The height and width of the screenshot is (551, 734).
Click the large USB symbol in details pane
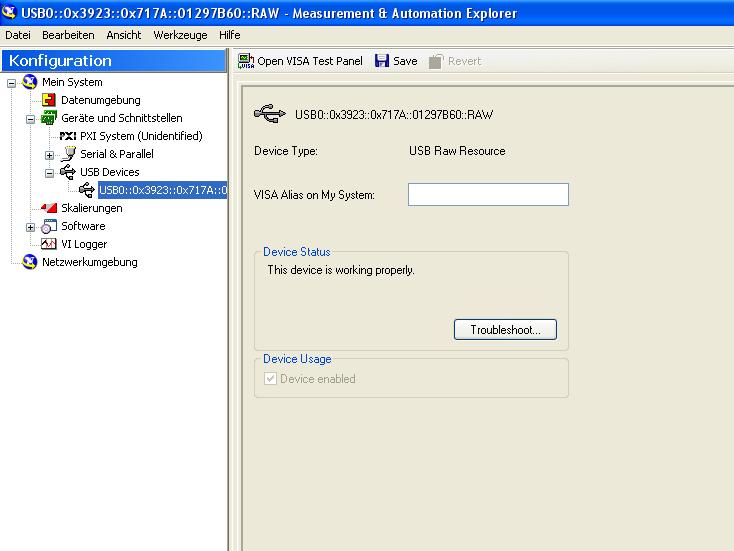(x=270, y=114)
